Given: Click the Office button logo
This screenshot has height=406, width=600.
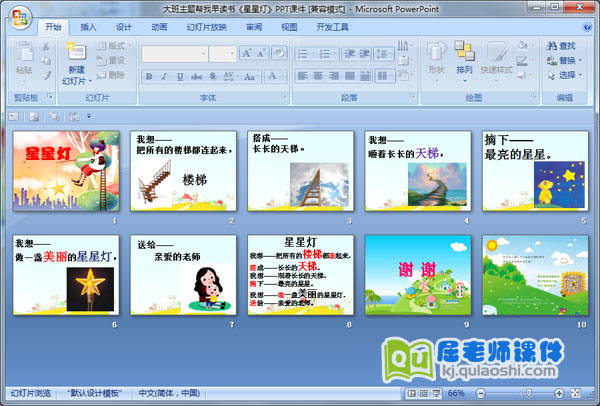Looking at the screenshot, I should (x=20, y=18).
